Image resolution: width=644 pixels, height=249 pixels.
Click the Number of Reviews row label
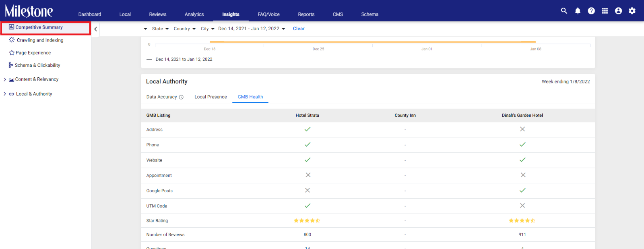coord(165,234)
